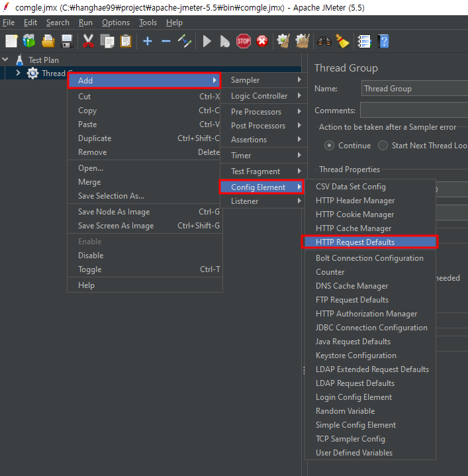Click the Help question mark icon

tap(383, 41)
